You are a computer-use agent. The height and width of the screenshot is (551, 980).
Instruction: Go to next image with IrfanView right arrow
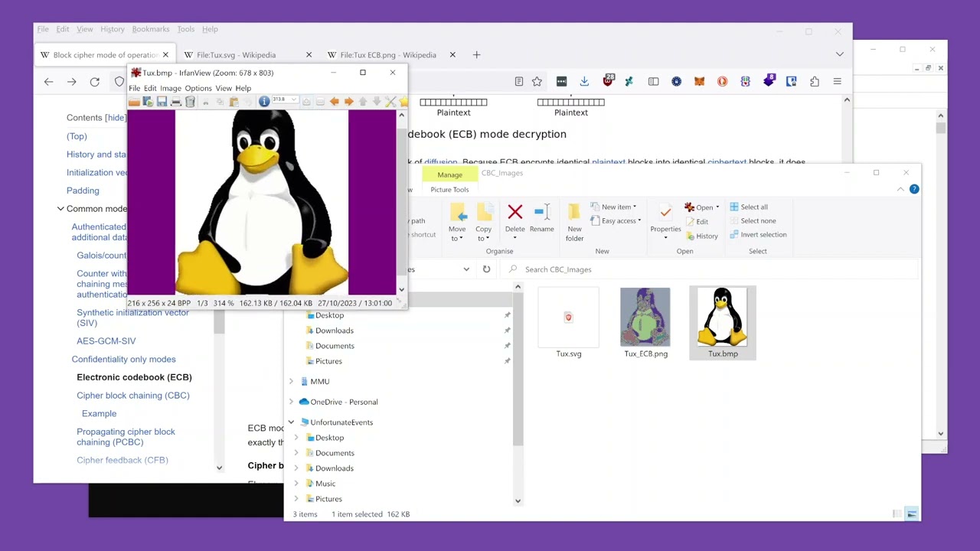click(349, 102)
